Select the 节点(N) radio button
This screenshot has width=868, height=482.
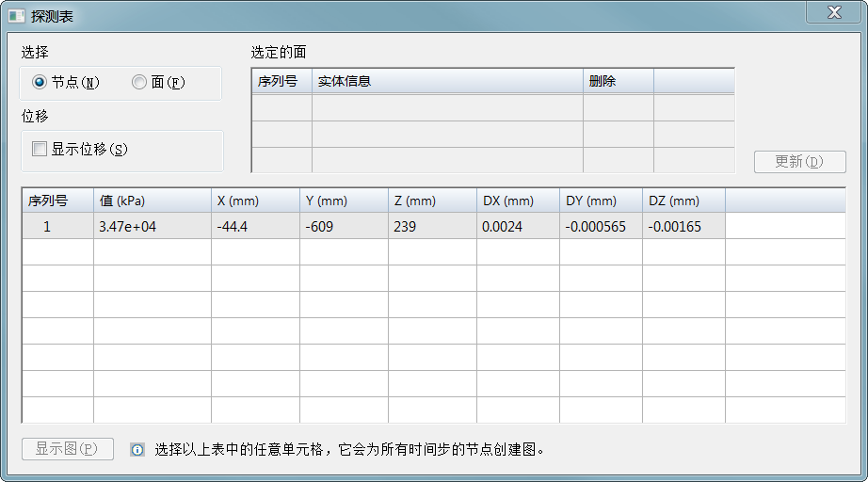click(40, 83)
